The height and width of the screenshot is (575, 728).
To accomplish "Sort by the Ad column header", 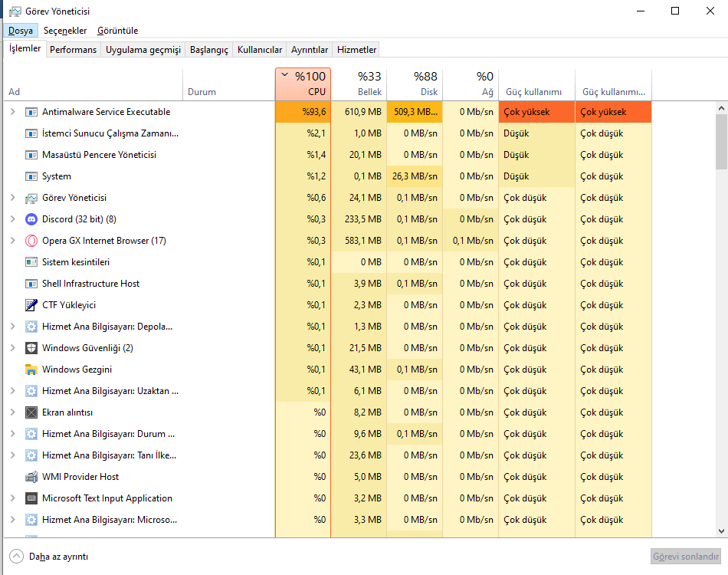I will (93, 84).
